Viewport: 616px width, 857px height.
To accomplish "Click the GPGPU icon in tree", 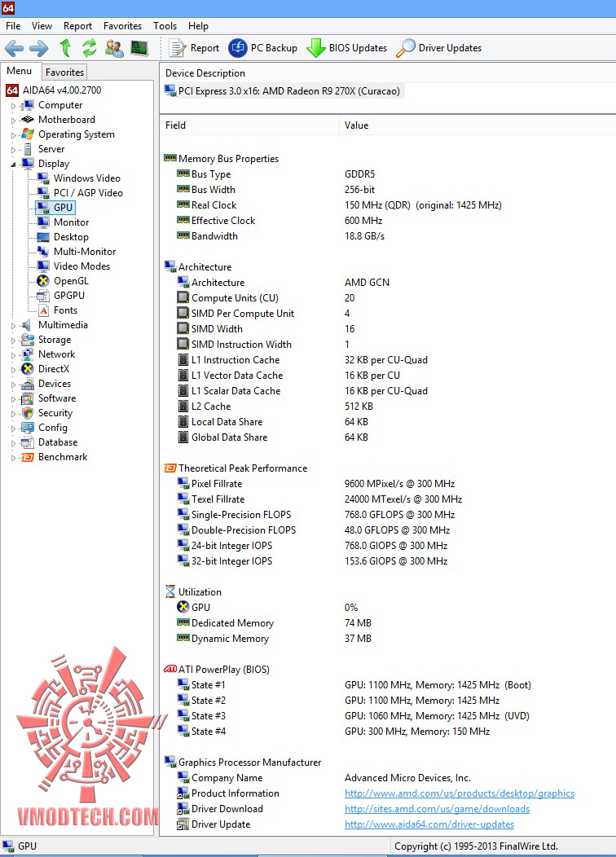I will tap(43, 296).
